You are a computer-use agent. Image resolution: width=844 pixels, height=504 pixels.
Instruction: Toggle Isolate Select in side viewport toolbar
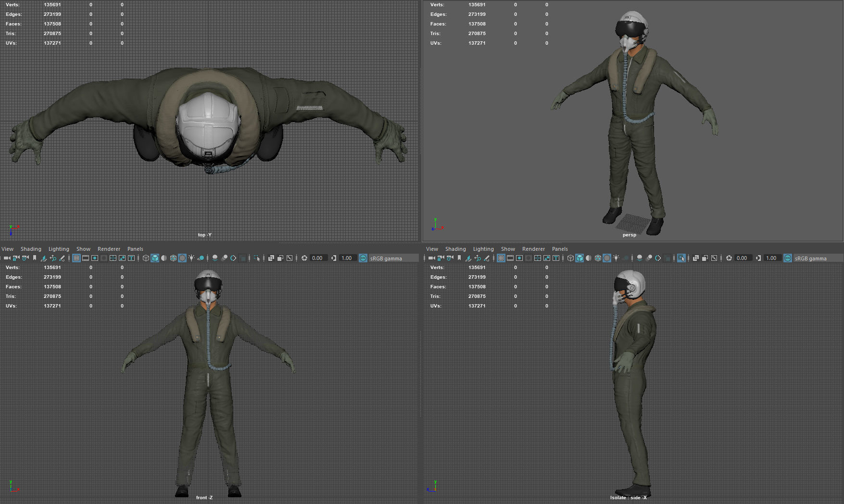coord(681,258)
